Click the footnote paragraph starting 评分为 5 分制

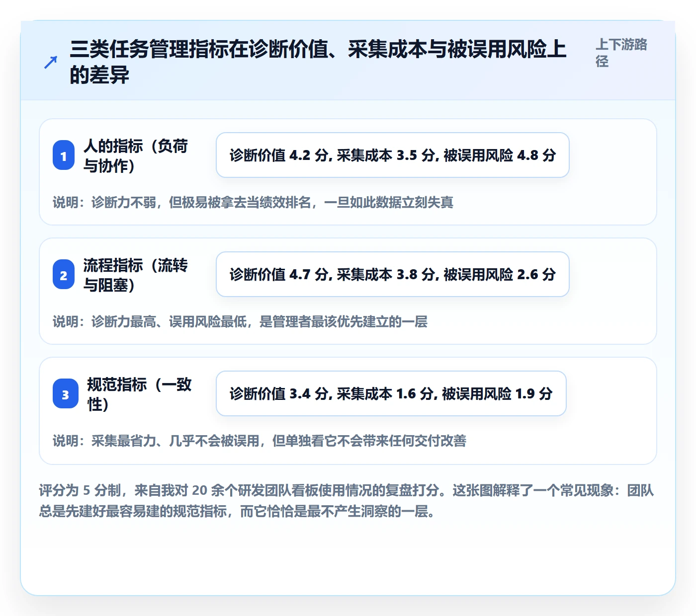(x=347, y=501)
